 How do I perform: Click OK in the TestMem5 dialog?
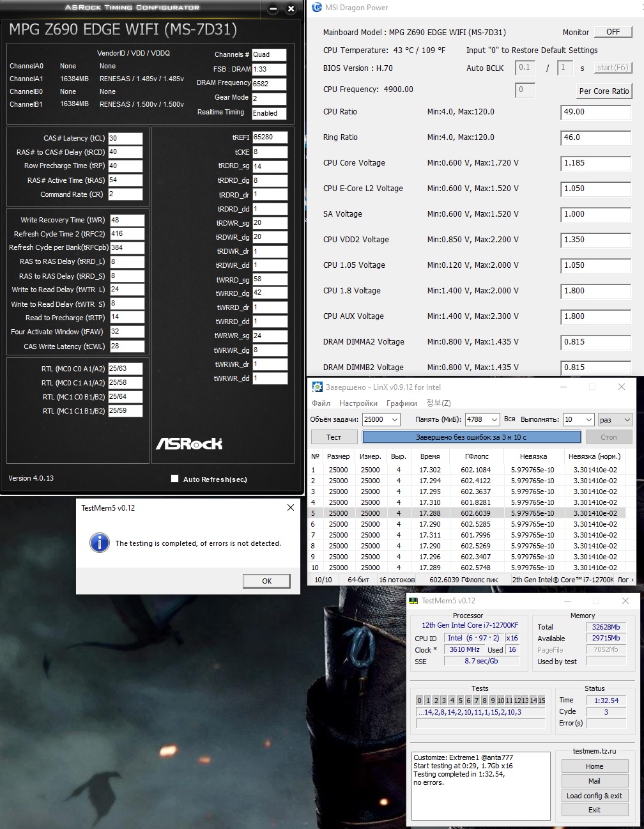(x=267, y=581)
